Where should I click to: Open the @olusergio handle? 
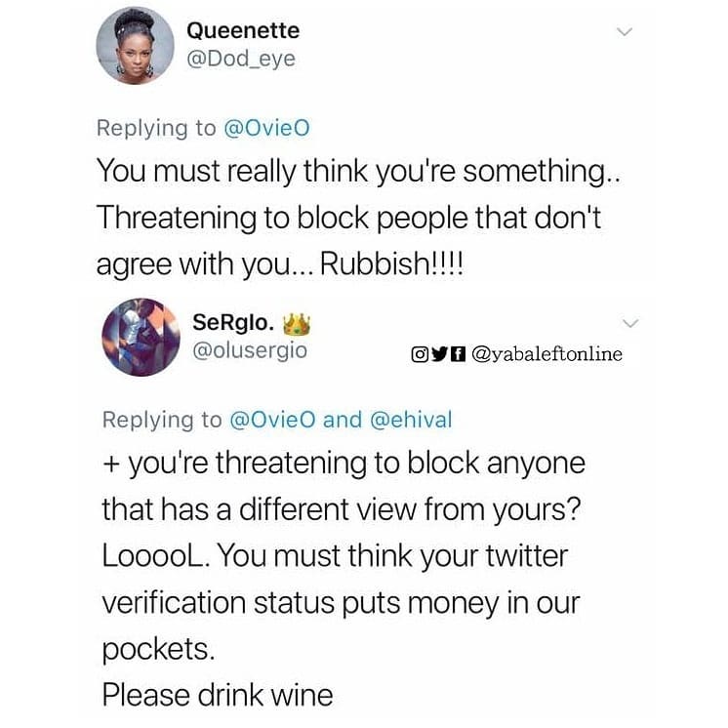pos(250,350)
